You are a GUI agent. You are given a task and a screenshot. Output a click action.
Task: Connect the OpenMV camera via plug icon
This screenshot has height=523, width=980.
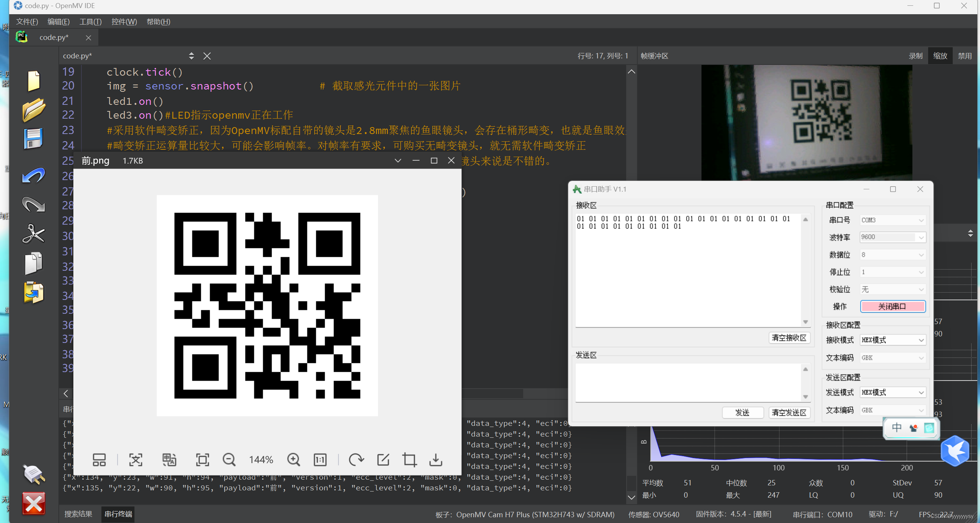click(33, 475)
